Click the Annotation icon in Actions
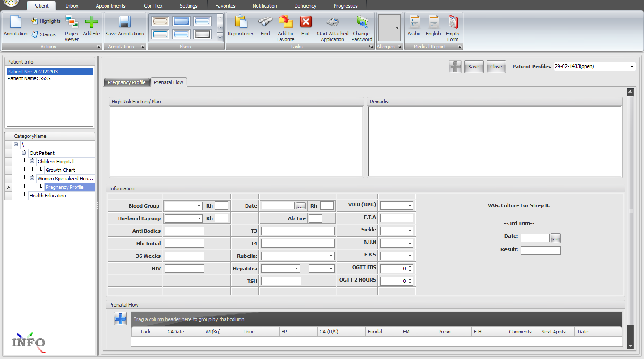The height and width of the screenshot is (359, 644). pyautogui.click(x=16, y=22)
